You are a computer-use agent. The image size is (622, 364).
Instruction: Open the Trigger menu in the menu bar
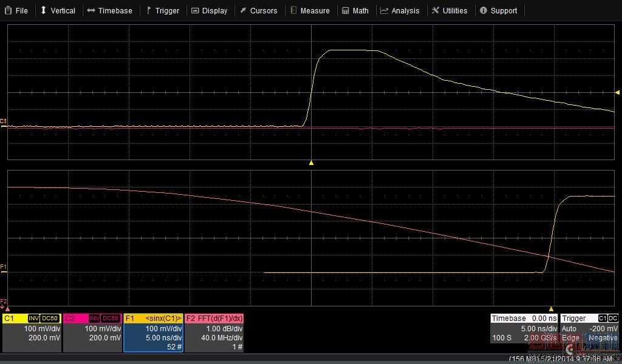pos(163,11)
